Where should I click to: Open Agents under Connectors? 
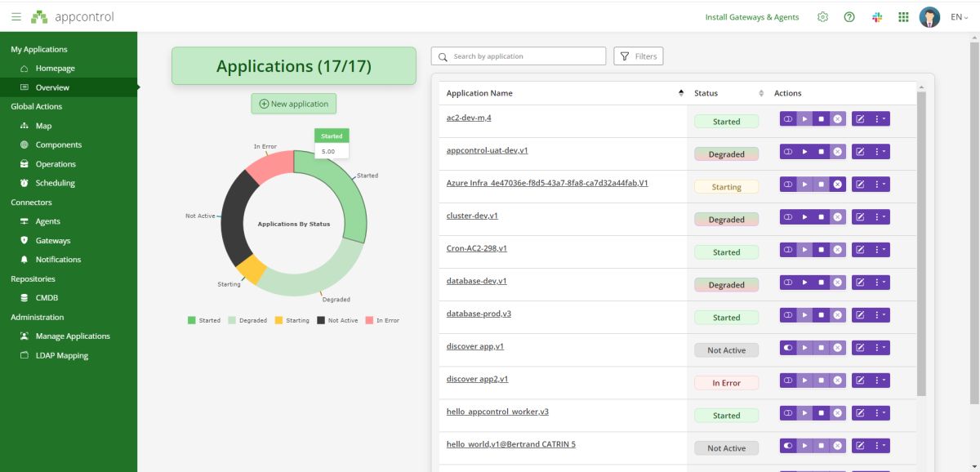coord(47,221)
